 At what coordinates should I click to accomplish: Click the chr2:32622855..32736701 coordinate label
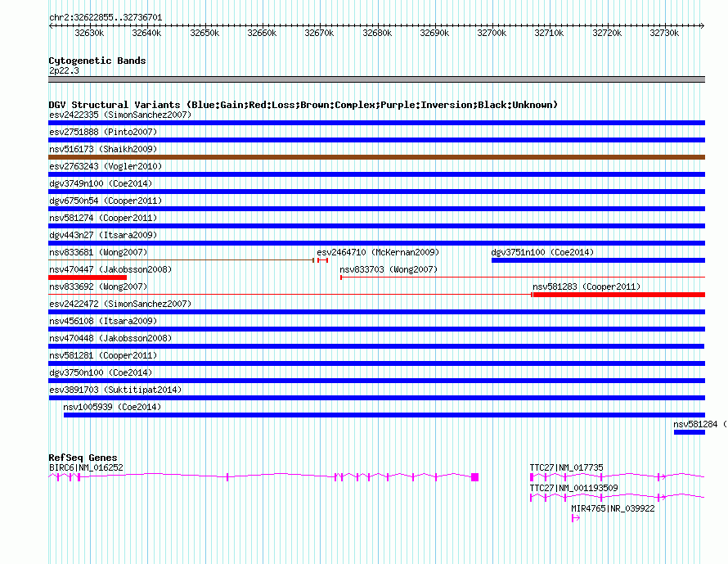click(106, 18)
